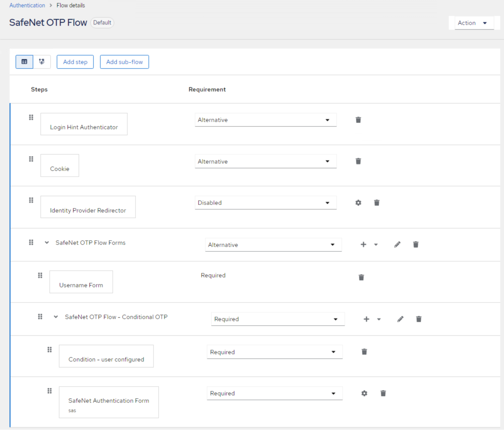Collapse the SafeNet OTP Flow Forms sub-flow
This screenshot has height=430, width=504.
click(47, 243)
